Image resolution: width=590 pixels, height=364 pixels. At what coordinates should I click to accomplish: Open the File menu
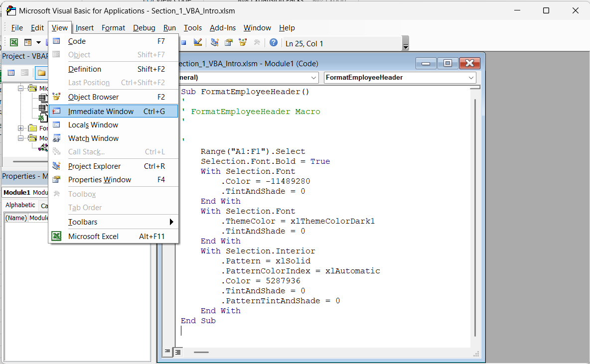point(17,28)
